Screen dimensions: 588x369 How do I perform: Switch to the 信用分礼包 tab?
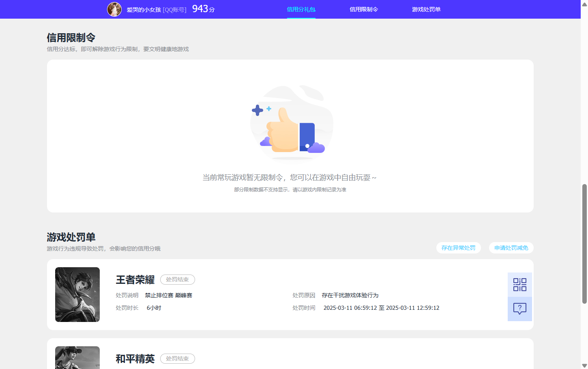(301, 9)
